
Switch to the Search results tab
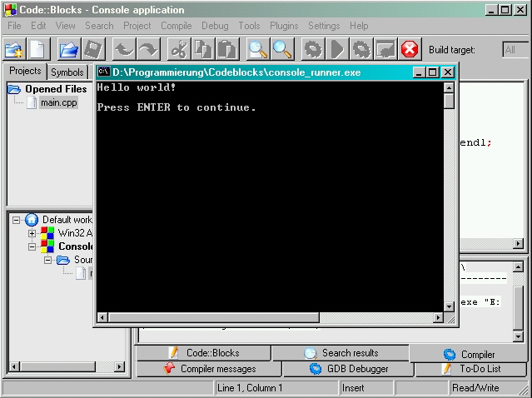click(341, 353)
